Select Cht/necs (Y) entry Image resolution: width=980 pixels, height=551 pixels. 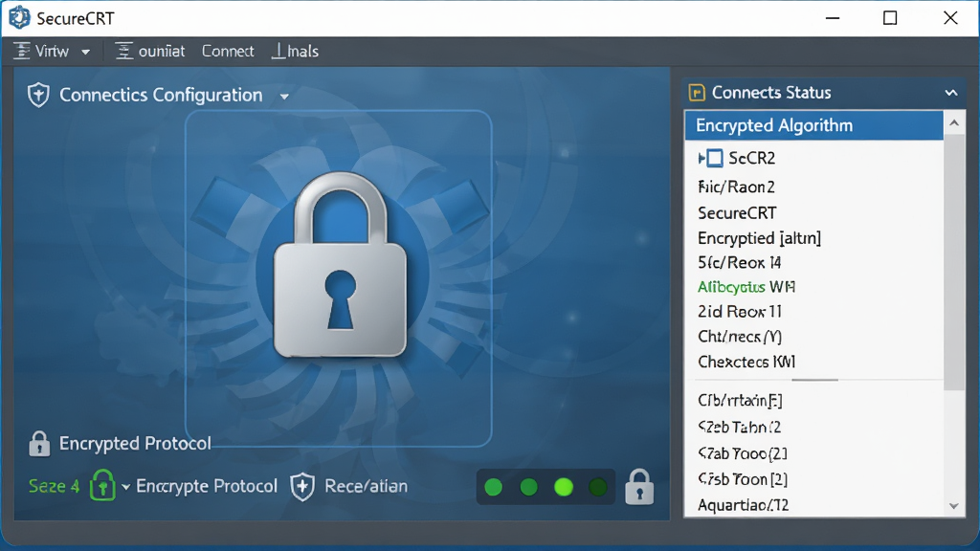(740, 336)
